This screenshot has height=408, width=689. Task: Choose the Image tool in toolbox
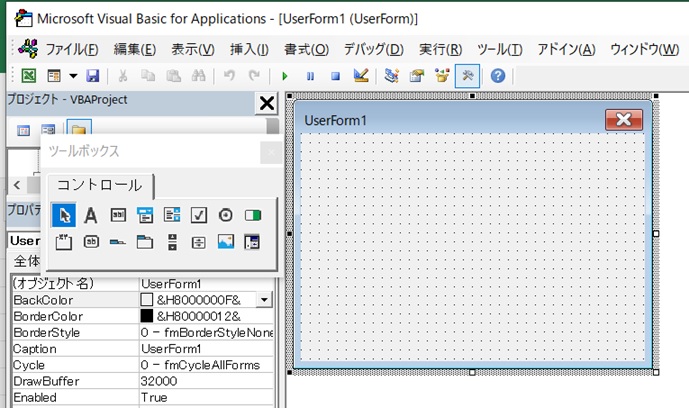click(x=226, y=241)
